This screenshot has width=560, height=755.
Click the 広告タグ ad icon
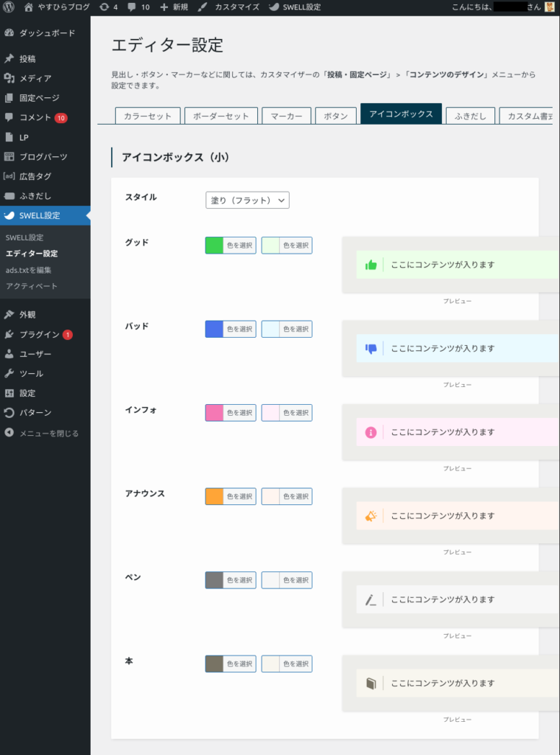[x=9, y=176]
